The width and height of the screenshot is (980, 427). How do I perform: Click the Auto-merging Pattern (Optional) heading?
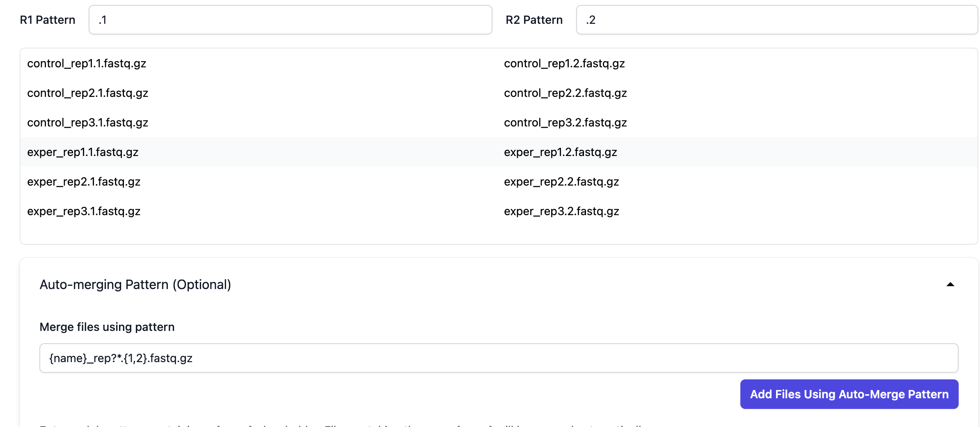[x=135, y=285]
